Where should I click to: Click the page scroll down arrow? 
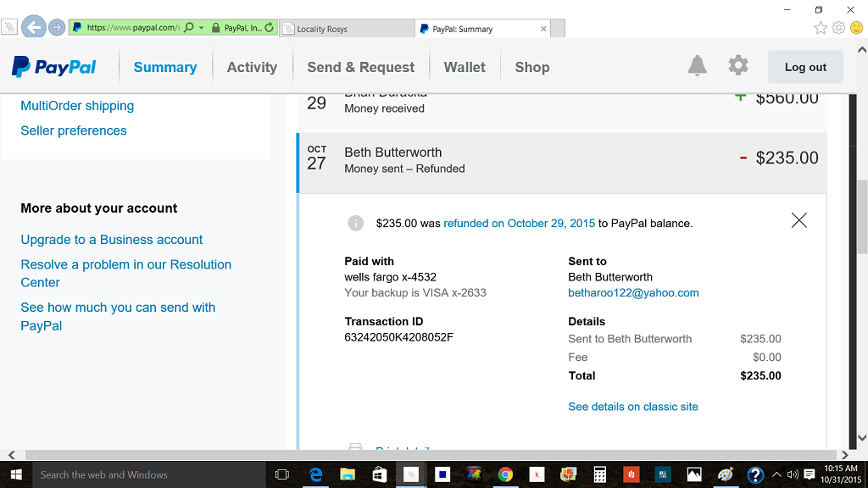(862, 438)
